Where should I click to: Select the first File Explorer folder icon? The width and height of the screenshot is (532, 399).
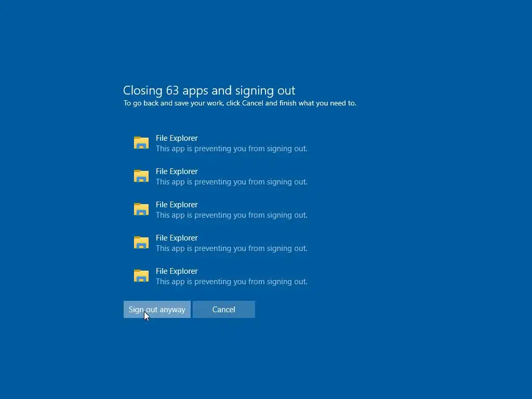click(x=141, y=143)
